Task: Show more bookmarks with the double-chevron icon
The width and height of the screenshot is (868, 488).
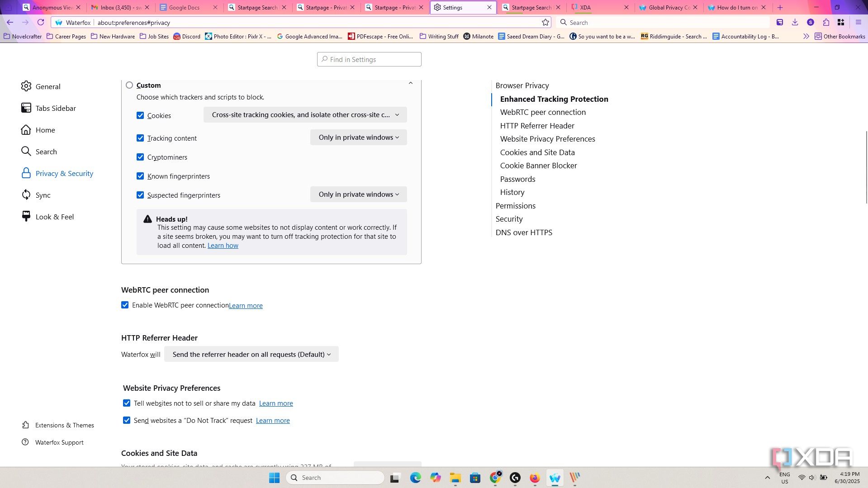Action: click(x=806, y=36)
